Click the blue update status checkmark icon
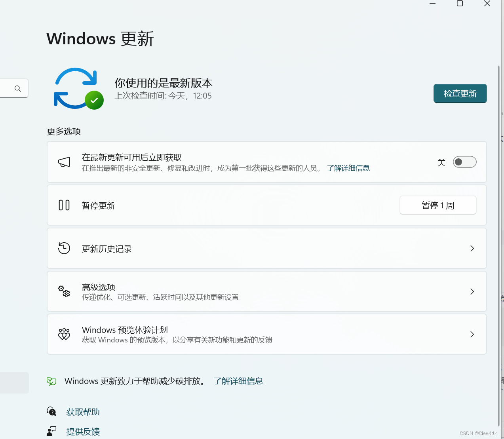The width and height of the screenshot is (504, 439). pyautogui.click(x=78, y=88)
